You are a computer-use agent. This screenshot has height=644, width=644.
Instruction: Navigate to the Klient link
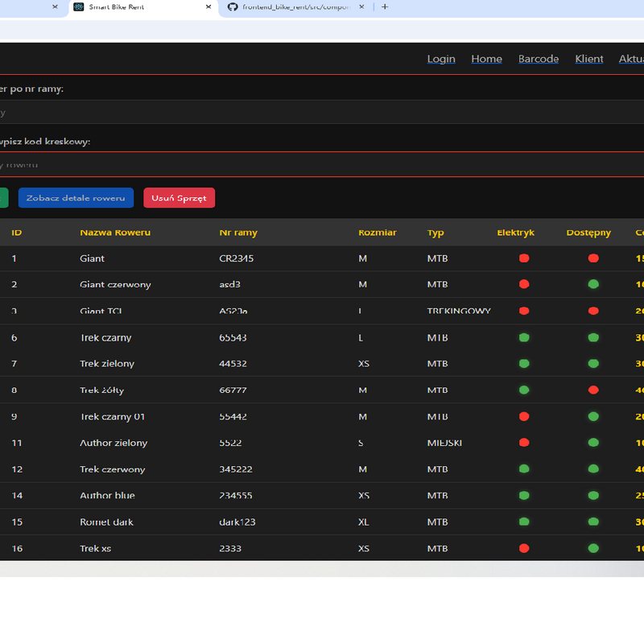click(589, 59)
